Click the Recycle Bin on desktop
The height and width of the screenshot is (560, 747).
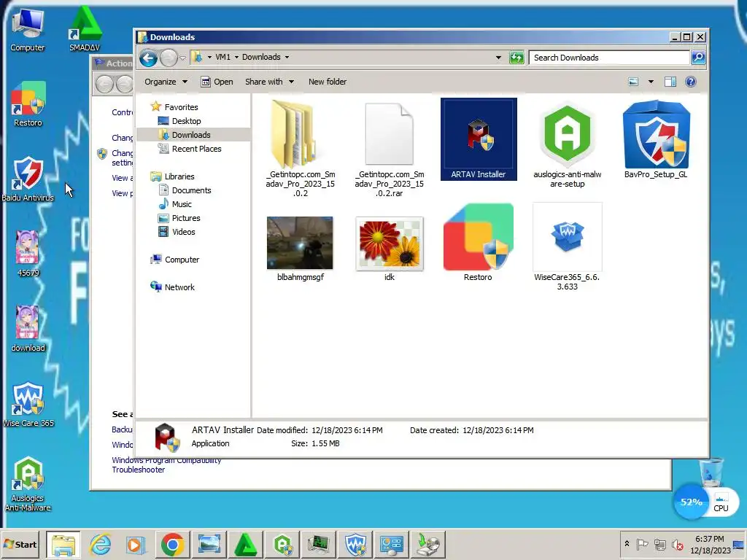[711, 472]
